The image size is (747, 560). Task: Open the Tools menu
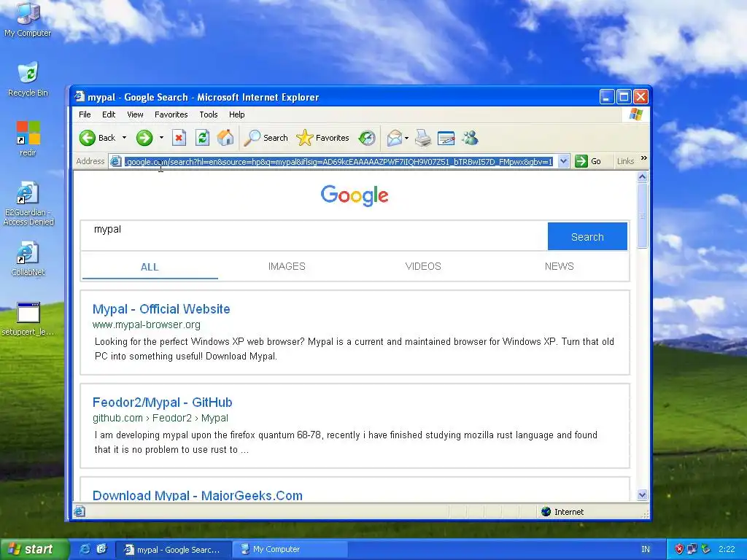click(x=208, y=114)
